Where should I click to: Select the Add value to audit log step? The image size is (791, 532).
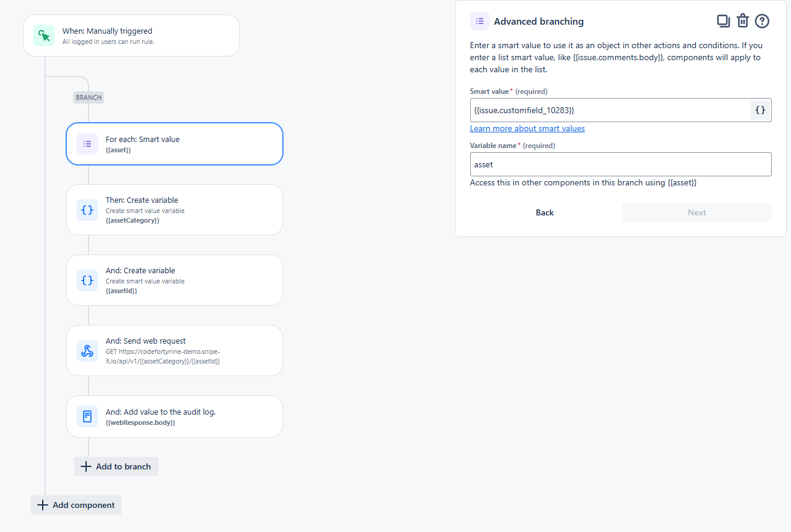click(181, 416)
